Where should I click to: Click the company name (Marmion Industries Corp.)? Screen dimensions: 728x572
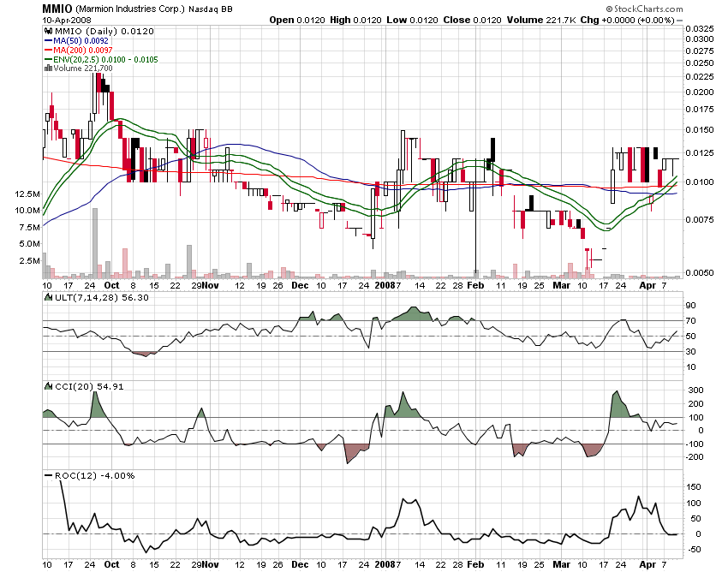[129, 9]
